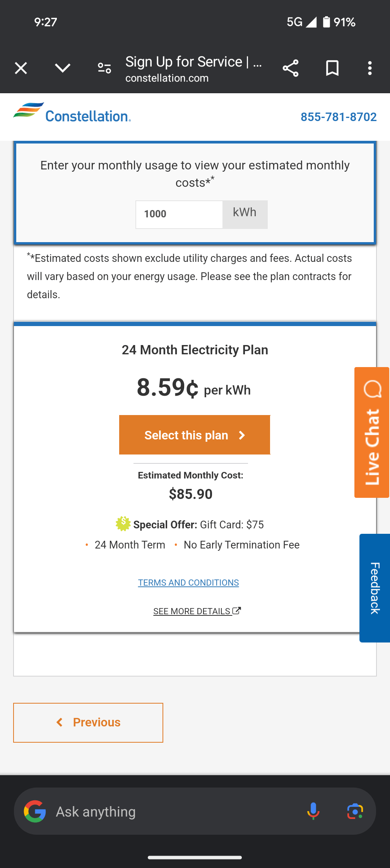The width and height of the screenshot is (390, 868).
Task: Open the Live Chat tab
Action: [372, 432]
